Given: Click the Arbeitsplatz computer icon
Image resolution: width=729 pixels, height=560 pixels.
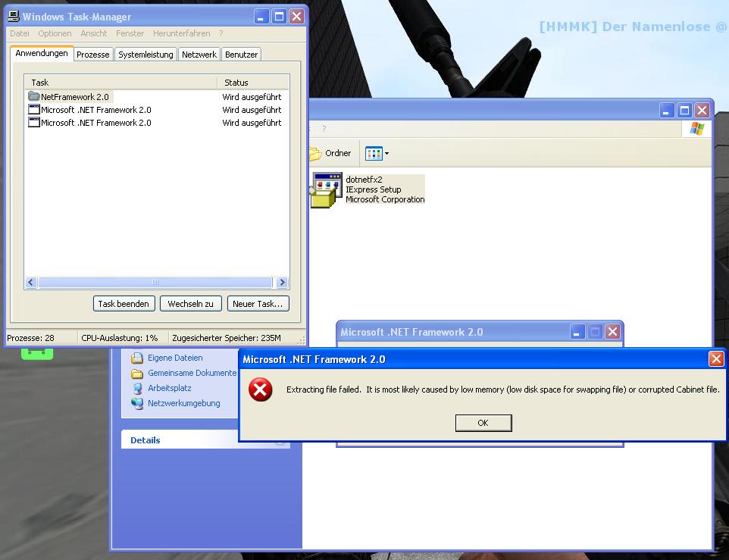Looking at the screenshot, I should point(137,389).
